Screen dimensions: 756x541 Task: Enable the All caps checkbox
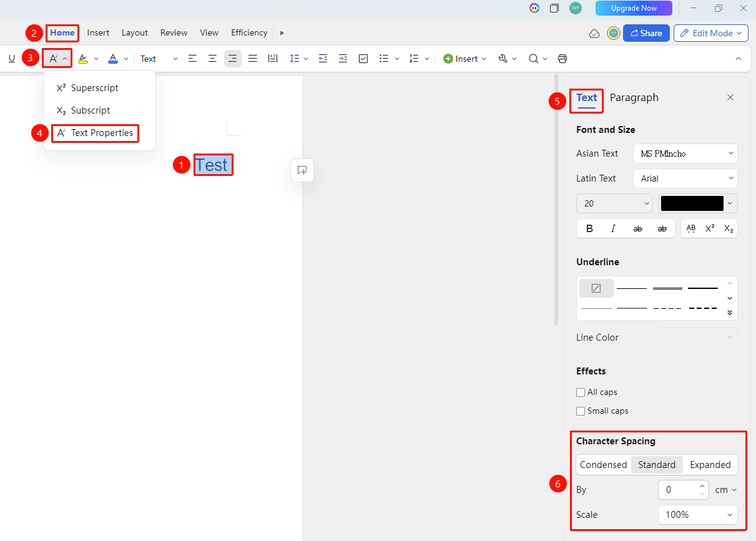coord(581,392)
